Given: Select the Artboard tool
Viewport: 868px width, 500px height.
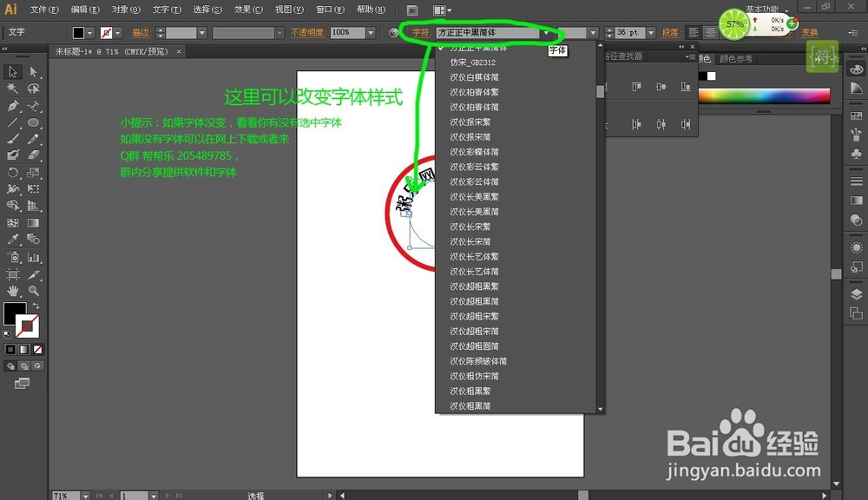Looking at the screenshot, I should tap(13, 274).
